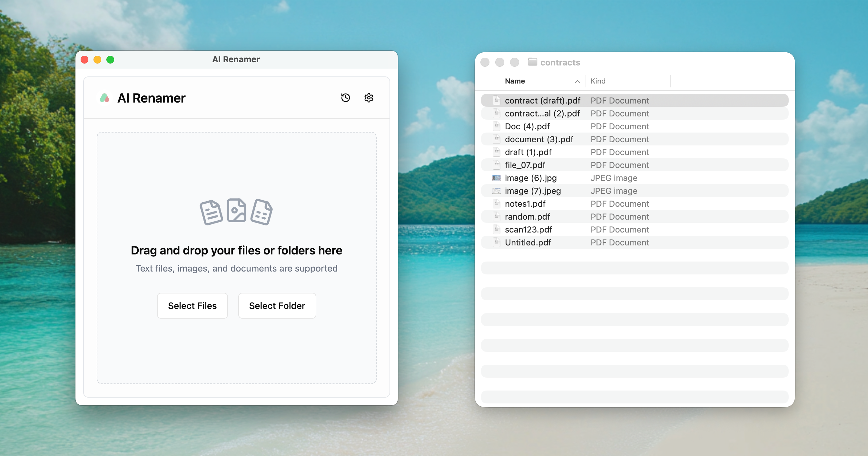Select notes1.pdf in the file list

pos(525,204)
